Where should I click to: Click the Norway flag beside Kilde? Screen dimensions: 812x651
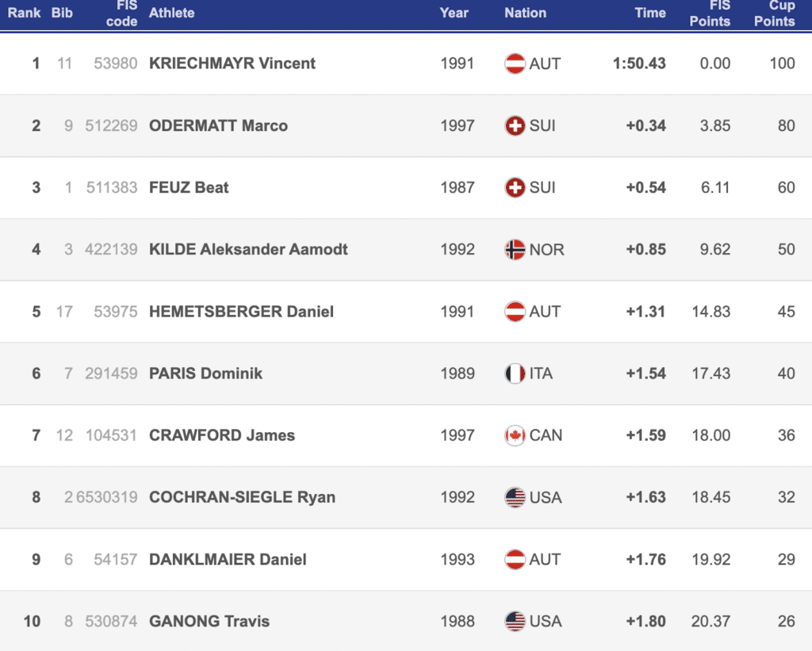pyautogui.click(x=515, y=249)
